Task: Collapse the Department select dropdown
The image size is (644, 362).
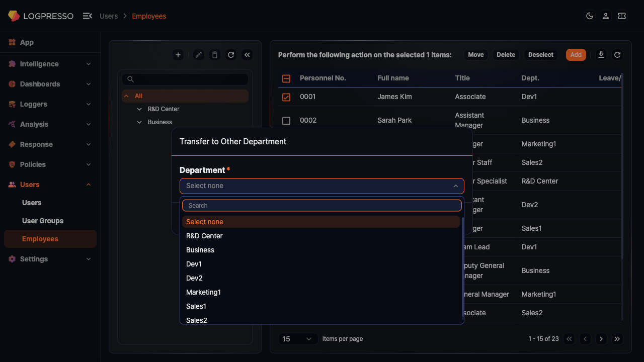Action: pos(455,186)
